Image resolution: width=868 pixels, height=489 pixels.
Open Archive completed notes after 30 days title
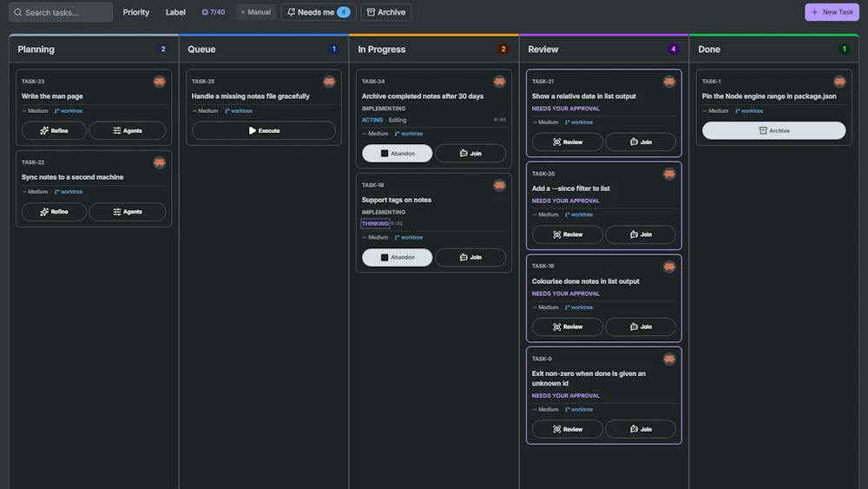pos(423,96)
